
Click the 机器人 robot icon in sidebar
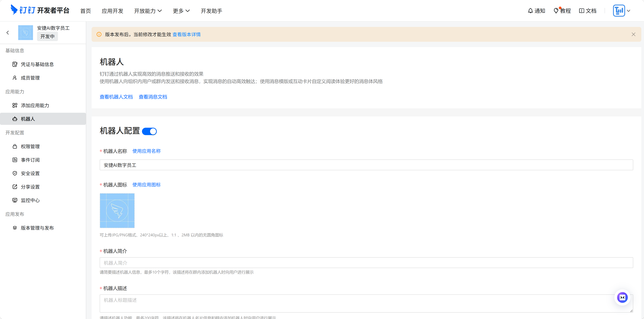point(15,119)
